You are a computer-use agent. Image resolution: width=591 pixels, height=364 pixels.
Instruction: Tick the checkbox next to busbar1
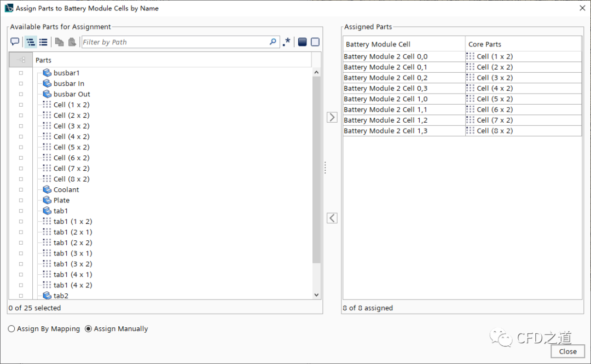(21, 73)
